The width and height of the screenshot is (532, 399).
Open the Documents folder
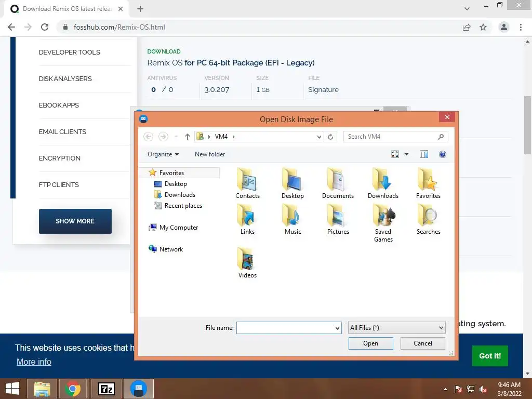[338, 183]
